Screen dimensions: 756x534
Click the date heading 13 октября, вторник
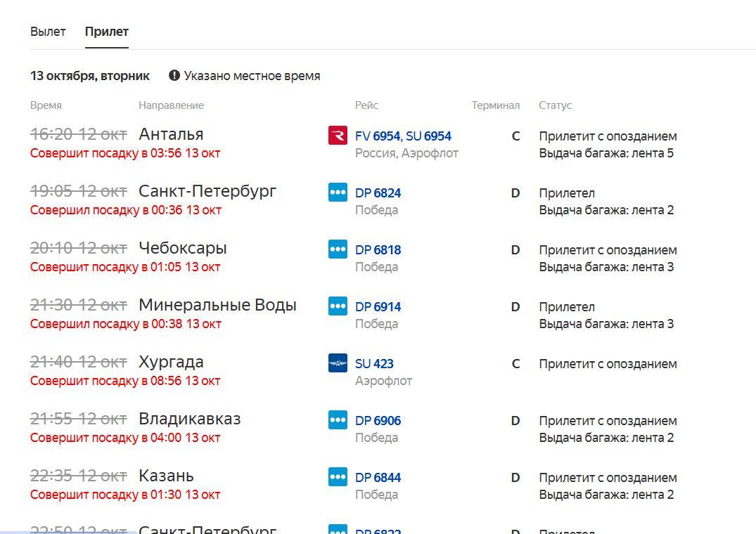pyautogui.click(x=90, y=76)
